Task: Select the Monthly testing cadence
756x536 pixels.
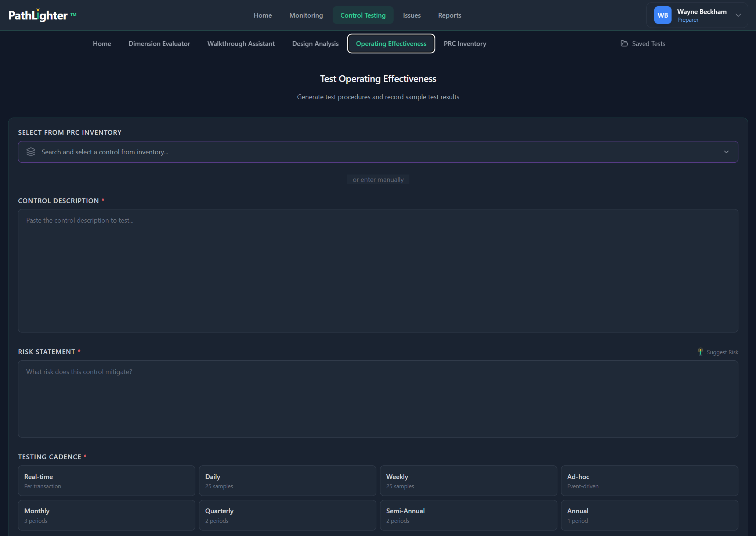Action: tap(106, 515)
